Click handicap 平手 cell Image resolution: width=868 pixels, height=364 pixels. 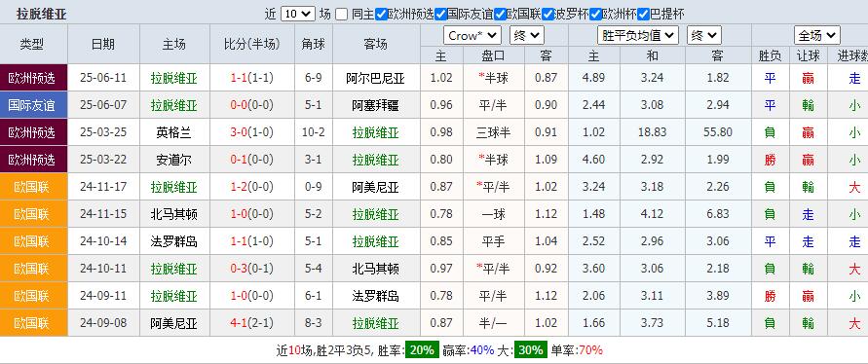[x=493, y=241]
